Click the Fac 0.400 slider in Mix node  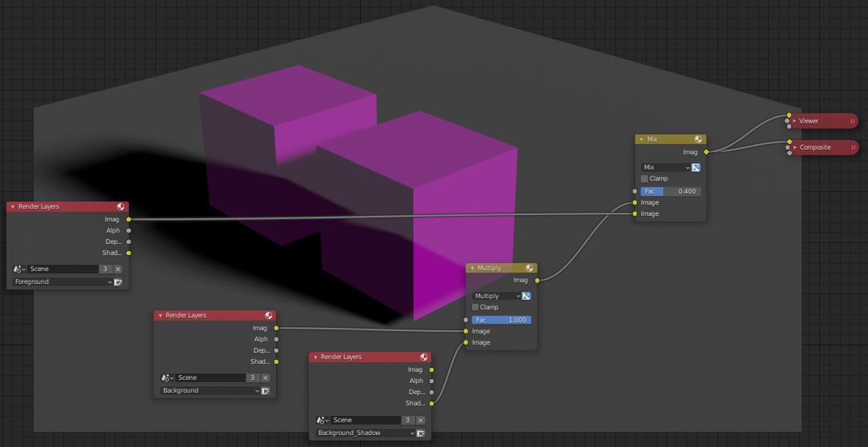click(x=670, y=191)
